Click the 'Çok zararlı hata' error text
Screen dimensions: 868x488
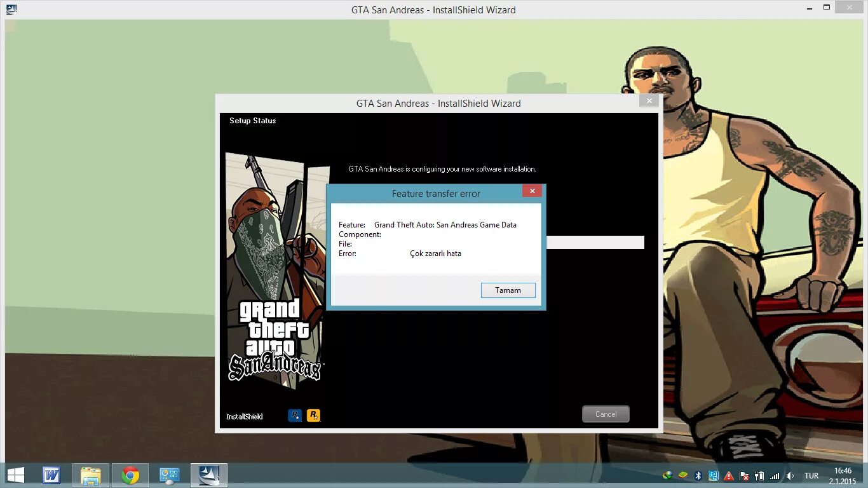coord(436,254)
